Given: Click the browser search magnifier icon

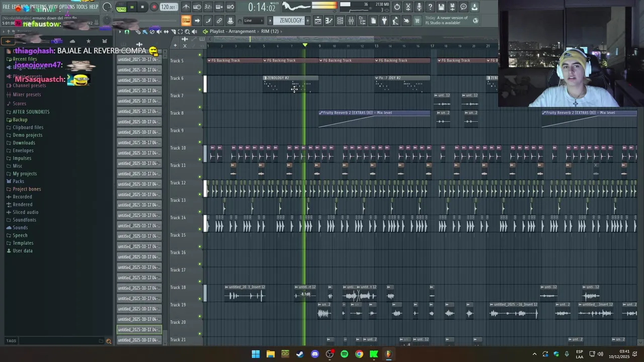Looking at the screenshot, I should click(108, 341).
